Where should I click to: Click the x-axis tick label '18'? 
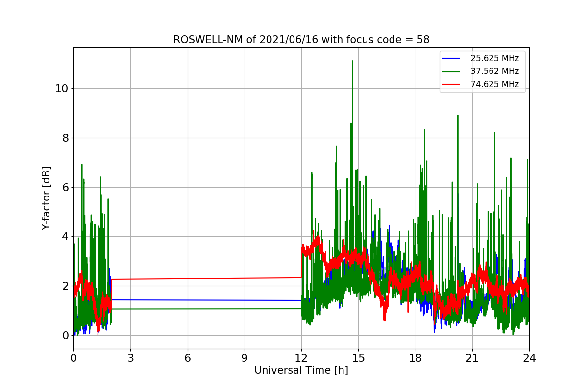(x=415, y=358)
